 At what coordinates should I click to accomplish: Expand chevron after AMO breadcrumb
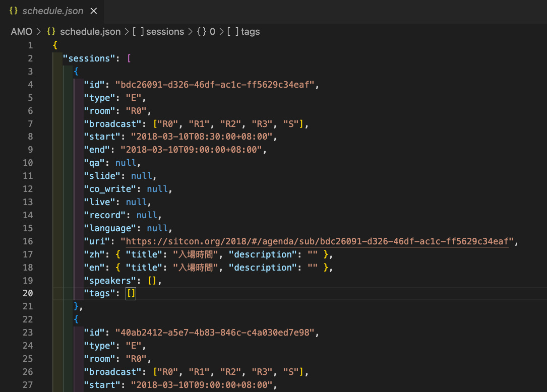pos(39,32)
